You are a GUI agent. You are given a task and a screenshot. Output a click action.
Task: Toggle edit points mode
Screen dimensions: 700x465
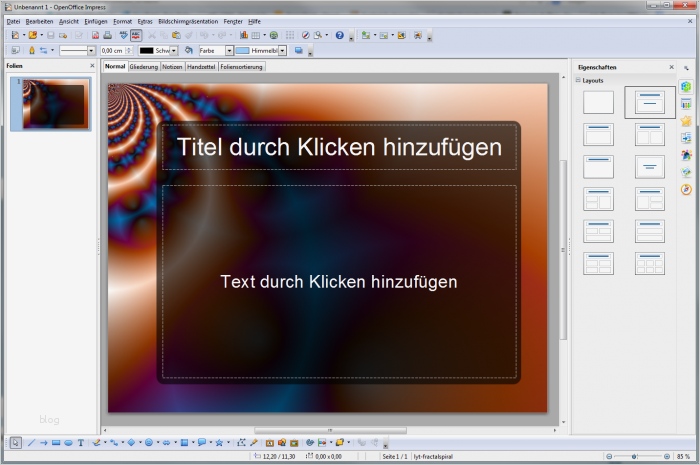coord(242,443)
